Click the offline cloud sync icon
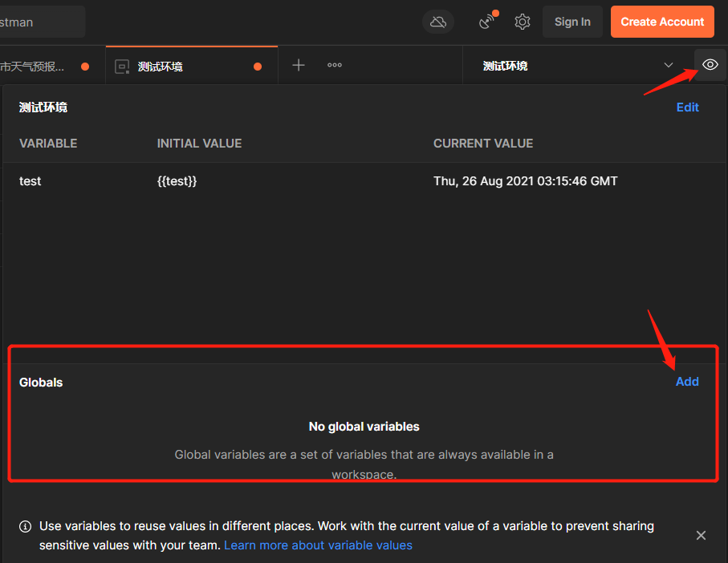This screenshot has height=563, width=728. pyautogui.click(x=437, y=22)
